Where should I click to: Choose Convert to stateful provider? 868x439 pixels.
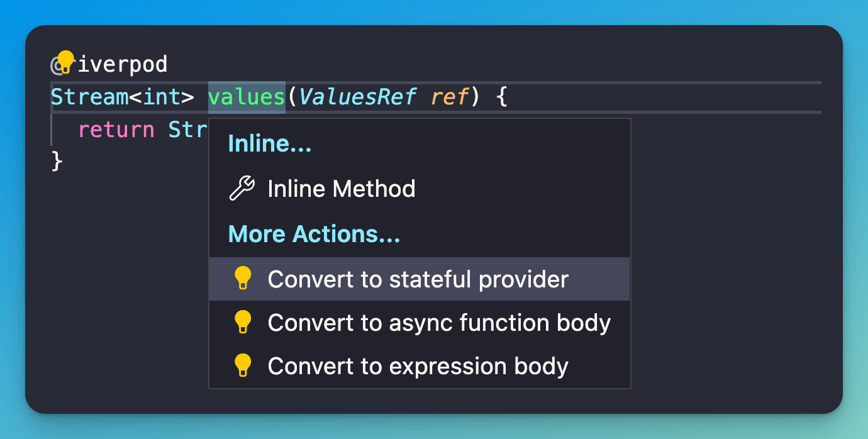pyautogui.click(x=418, y=279)
